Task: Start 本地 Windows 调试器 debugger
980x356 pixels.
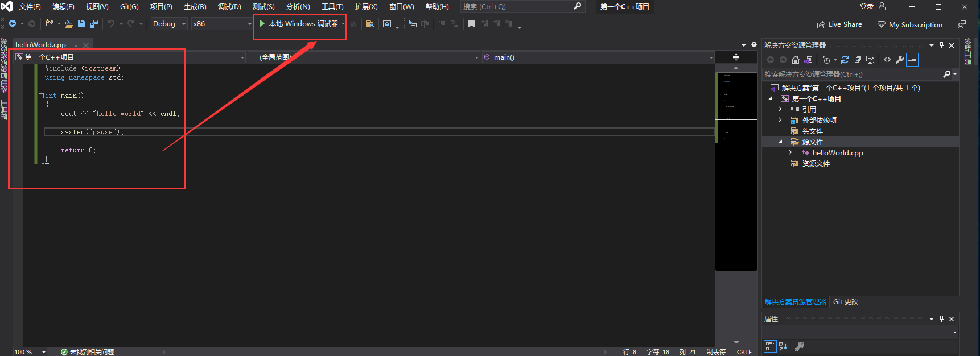Action: pyautogui.click(x=299, y=24)
